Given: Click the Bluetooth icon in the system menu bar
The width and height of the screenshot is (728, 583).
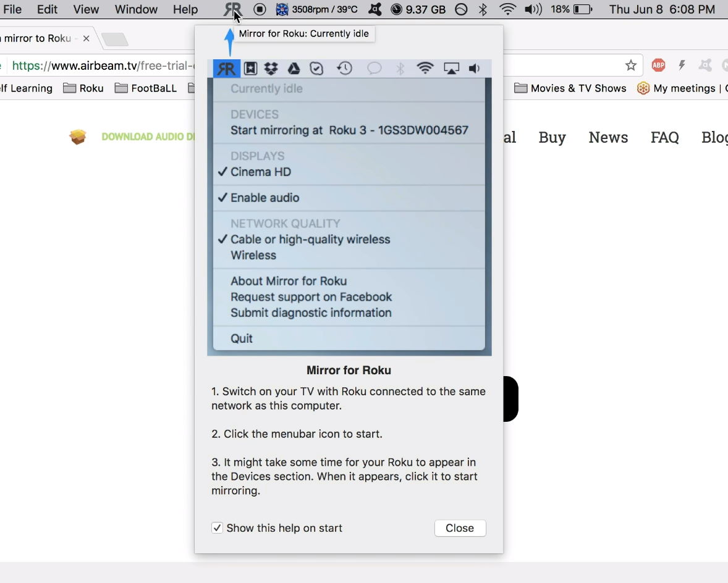Looking at the screenshot, I should point(483,9).
